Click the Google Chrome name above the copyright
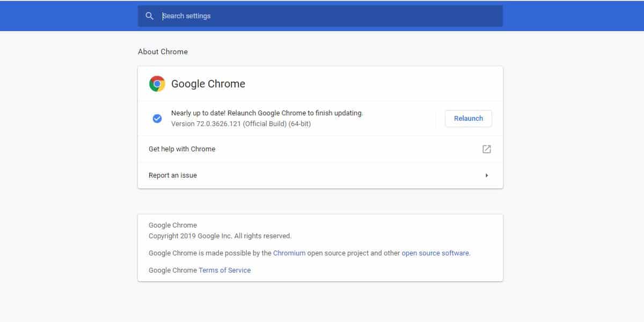This screenshot has height=322, width=644. pos(173,225)
